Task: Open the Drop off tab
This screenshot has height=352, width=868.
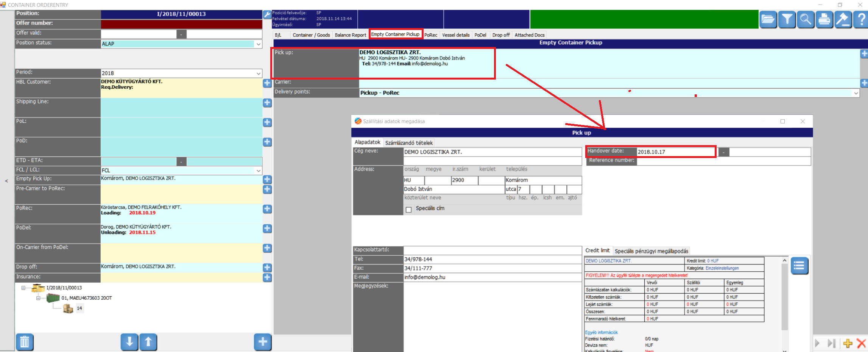Action: [501, 35]
